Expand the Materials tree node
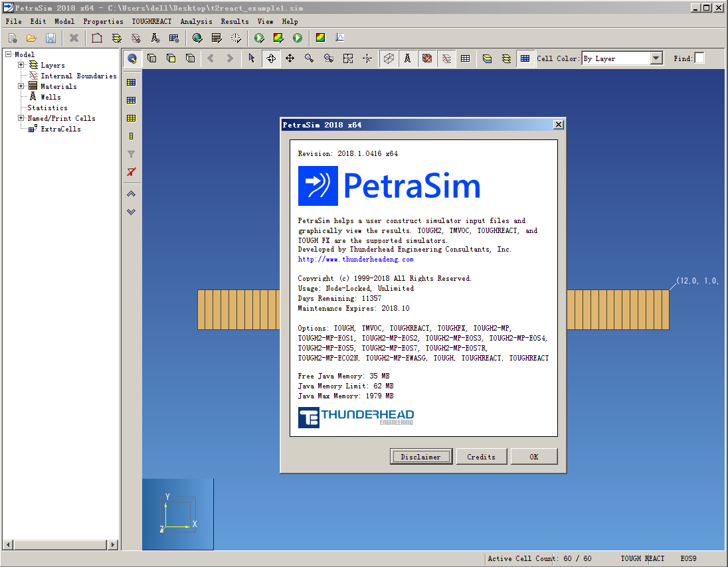The image size is (728, 567). point(21,86)
